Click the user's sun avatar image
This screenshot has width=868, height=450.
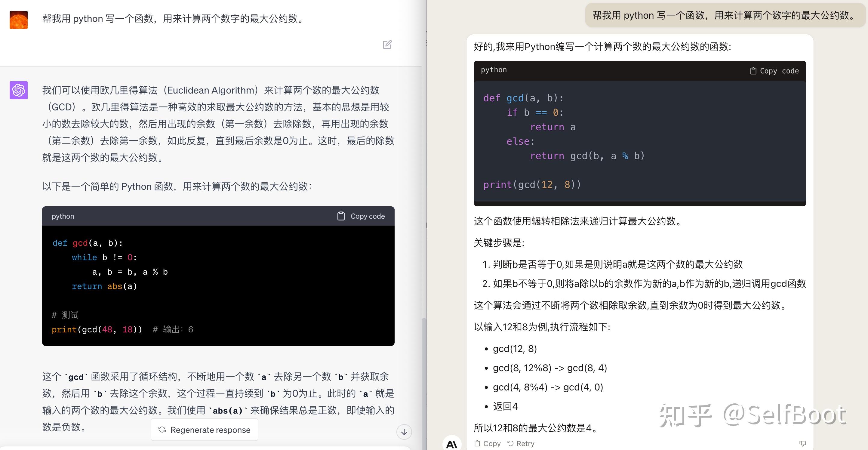pos(19,20)
